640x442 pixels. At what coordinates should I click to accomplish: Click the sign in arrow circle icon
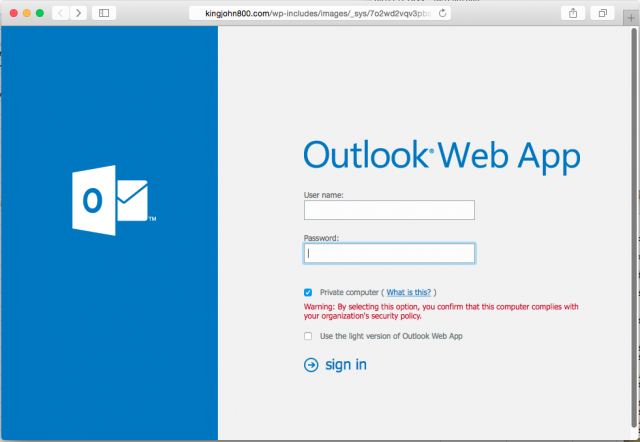pos(311,364)
